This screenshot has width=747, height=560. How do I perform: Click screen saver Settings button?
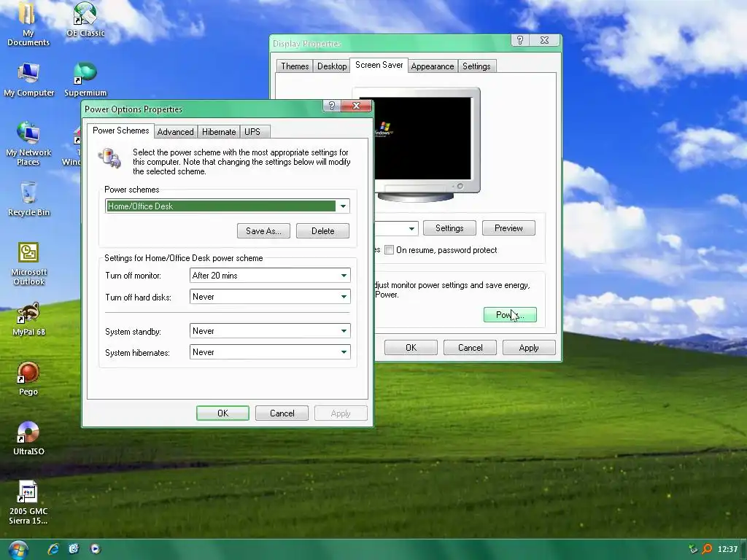(x=449, y=228)
